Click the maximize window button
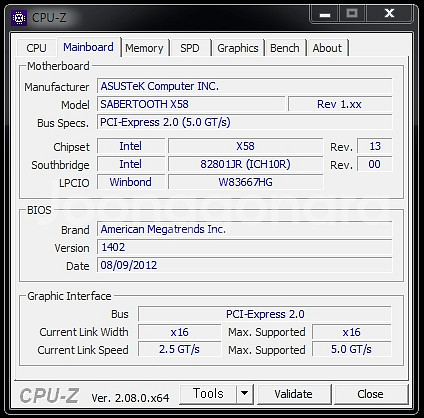Viewport: 424px width, 418px height. [352, 14]
